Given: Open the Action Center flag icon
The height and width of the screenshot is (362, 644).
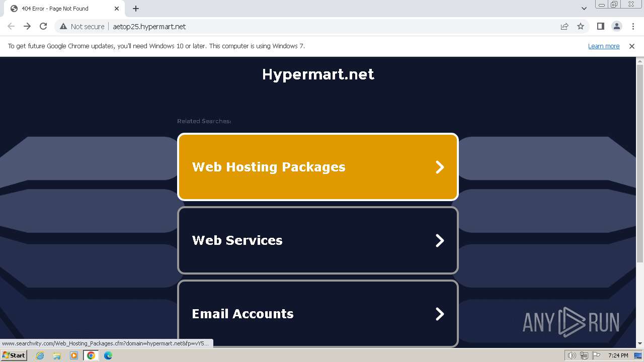Looking at the screenshot, I should coord(596,355).
